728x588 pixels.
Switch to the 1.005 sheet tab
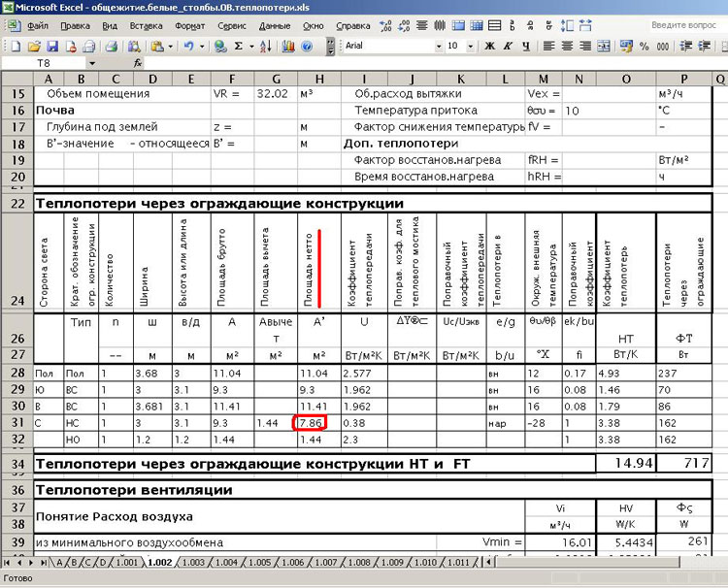pos(259,563)
